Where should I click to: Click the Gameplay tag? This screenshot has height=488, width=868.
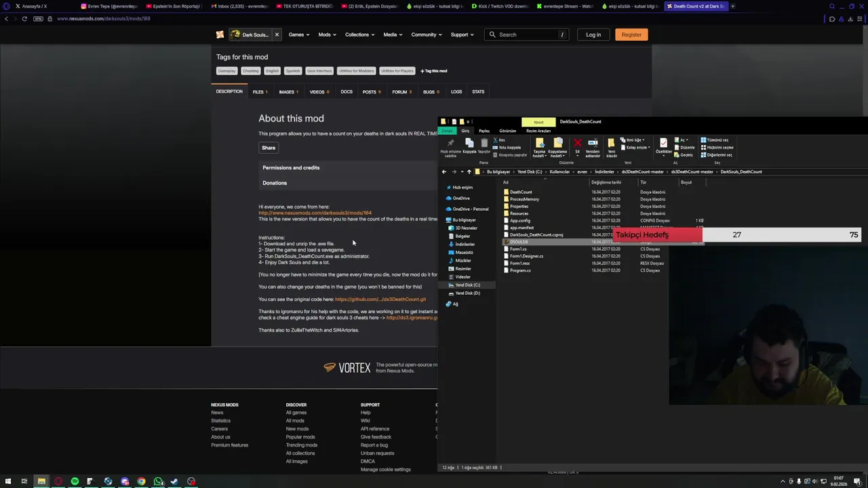point(226,70)
